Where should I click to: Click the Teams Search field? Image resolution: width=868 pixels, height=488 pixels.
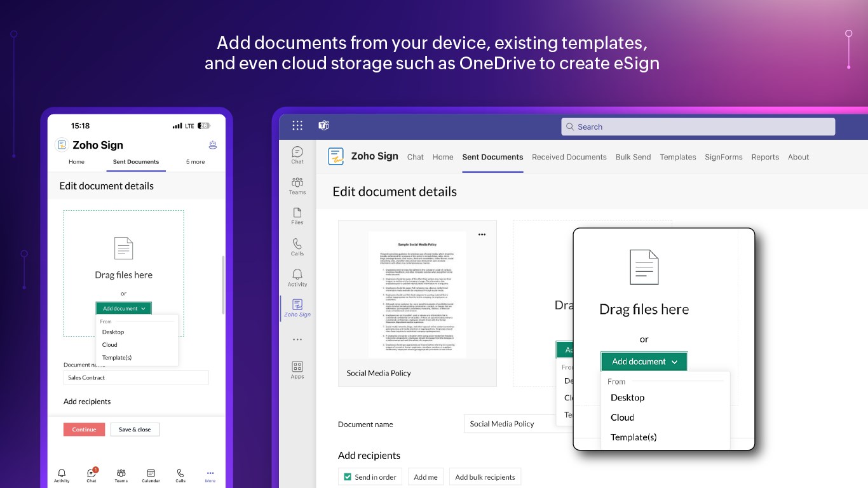coord(698,126)
